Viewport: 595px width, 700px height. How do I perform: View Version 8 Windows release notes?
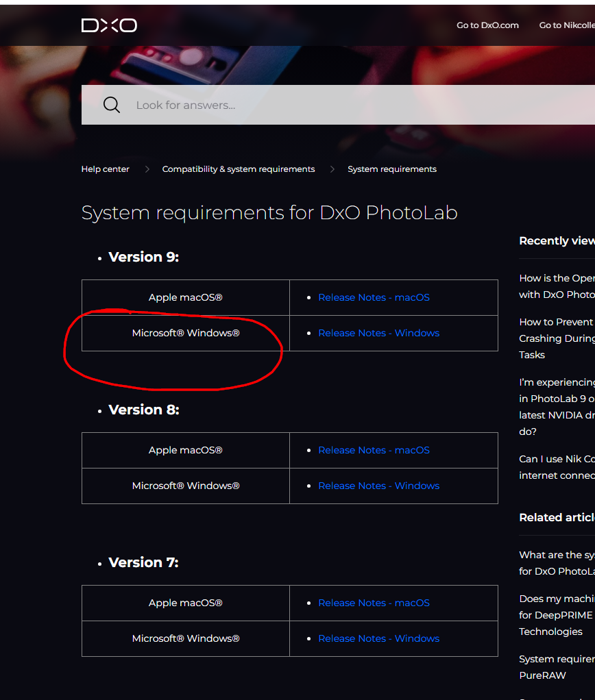(x=378, y=486)
